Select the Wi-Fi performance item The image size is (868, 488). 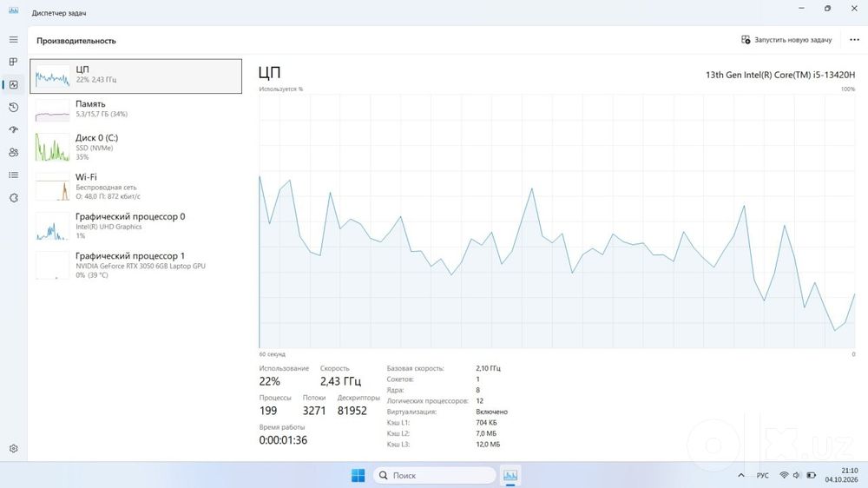(x=135, y=188)
